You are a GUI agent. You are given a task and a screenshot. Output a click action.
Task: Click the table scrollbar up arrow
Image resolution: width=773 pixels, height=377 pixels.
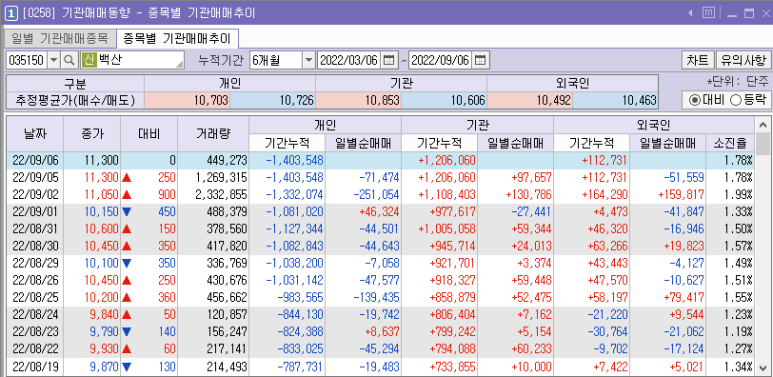(x=763, y=124)
